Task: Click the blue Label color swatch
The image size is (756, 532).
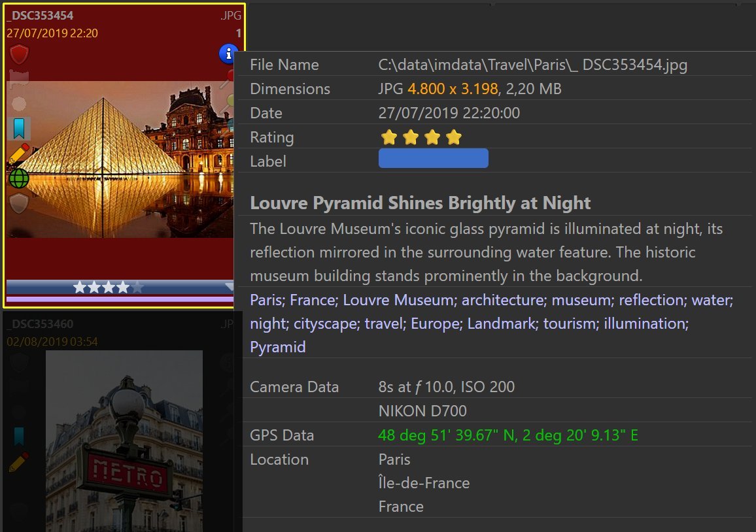Action: click(434, 158)
